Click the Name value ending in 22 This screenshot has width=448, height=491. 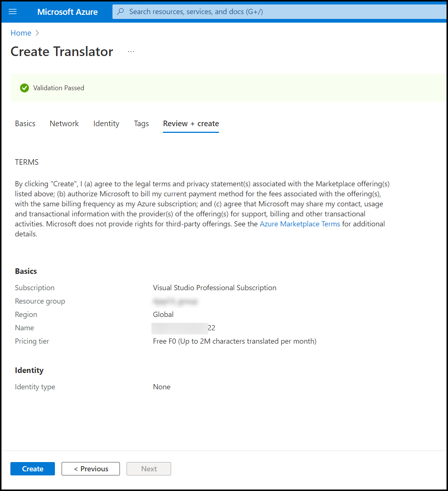click(x=184, y=328)
